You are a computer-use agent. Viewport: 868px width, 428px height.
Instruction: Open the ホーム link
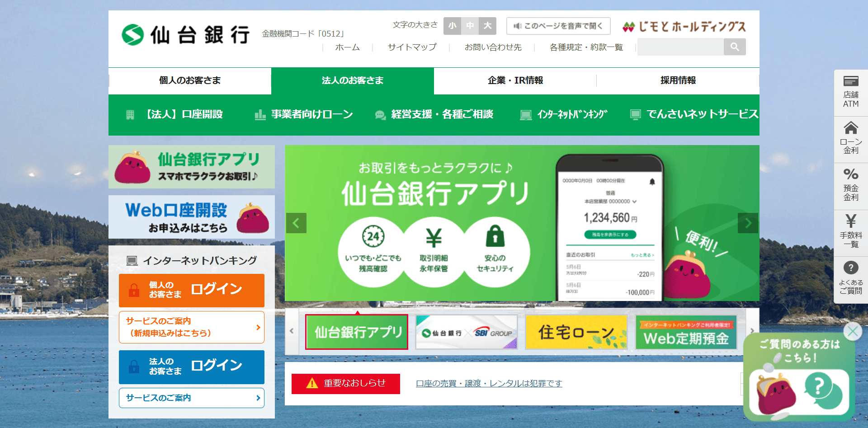coord(347,47)
